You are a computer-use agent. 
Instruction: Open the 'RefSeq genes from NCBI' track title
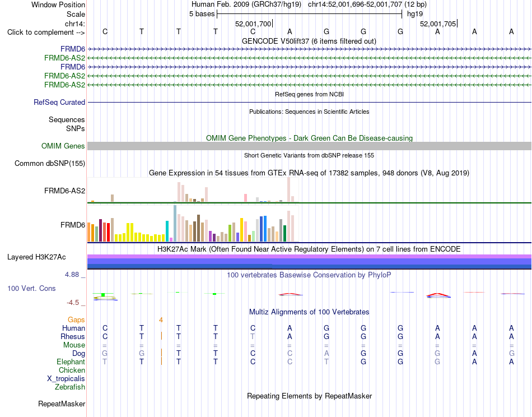309,94
